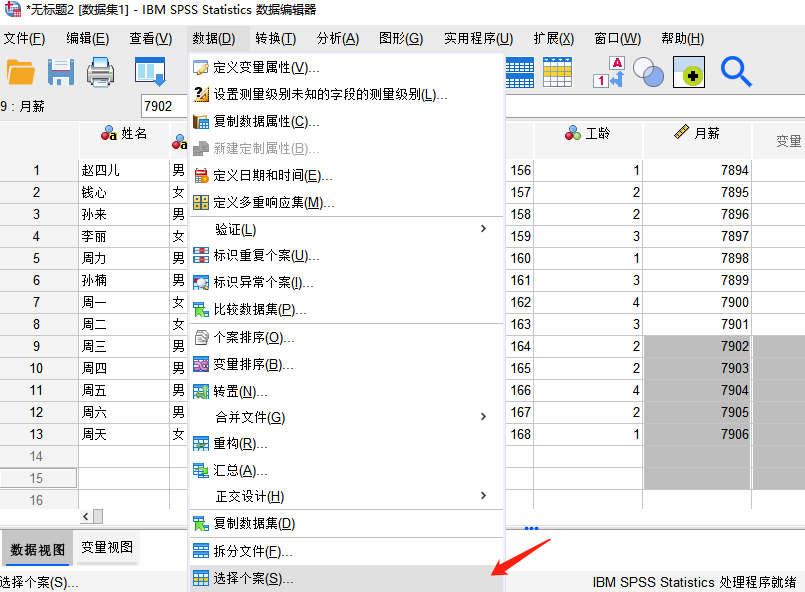
Task: Click the name cell 周天
Action: [x=124, y=434]
